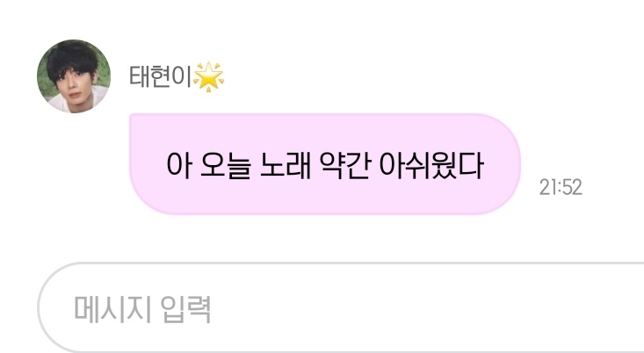Click the face in the circular avatar
This screenshot has height=353, width=644.
pos(74,88)
